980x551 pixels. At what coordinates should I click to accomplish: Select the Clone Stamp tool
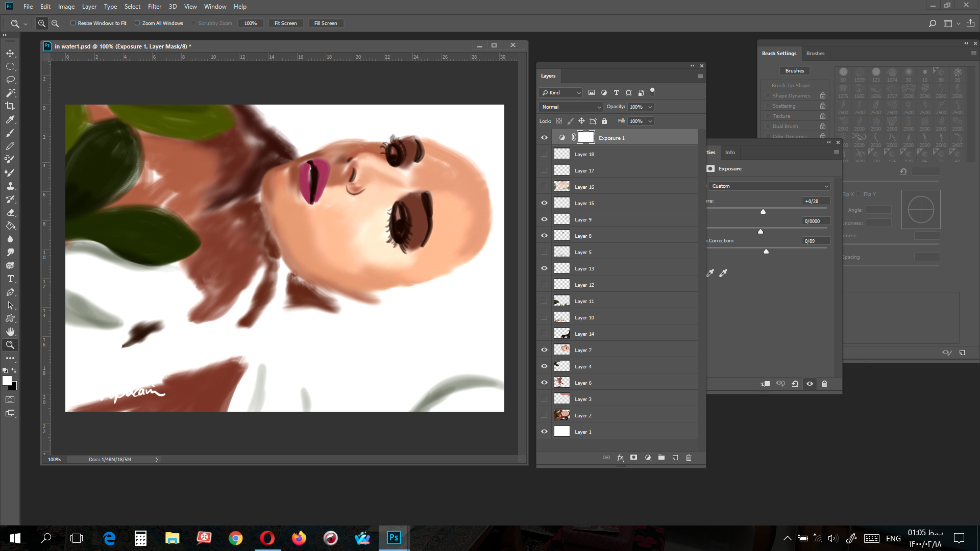pos(10,186)
